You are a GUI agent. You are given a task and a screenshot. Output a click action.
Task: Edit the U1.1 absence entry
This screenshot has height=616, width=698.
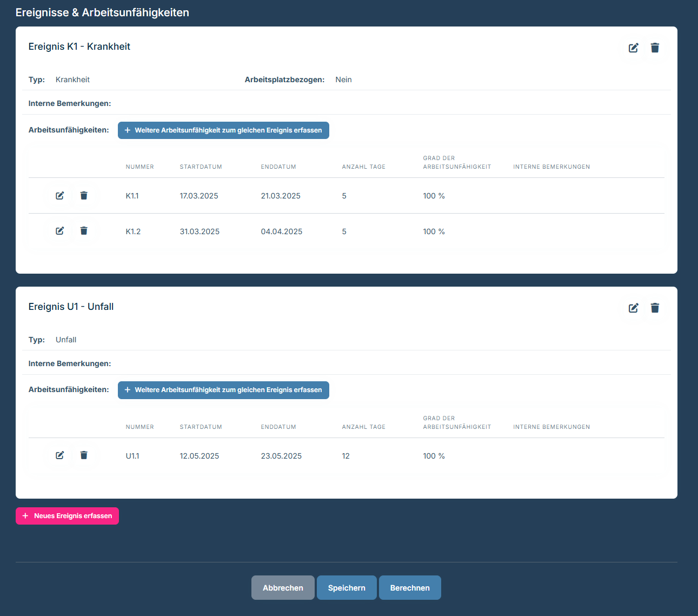pyautogui.click(x=60, y=455)
